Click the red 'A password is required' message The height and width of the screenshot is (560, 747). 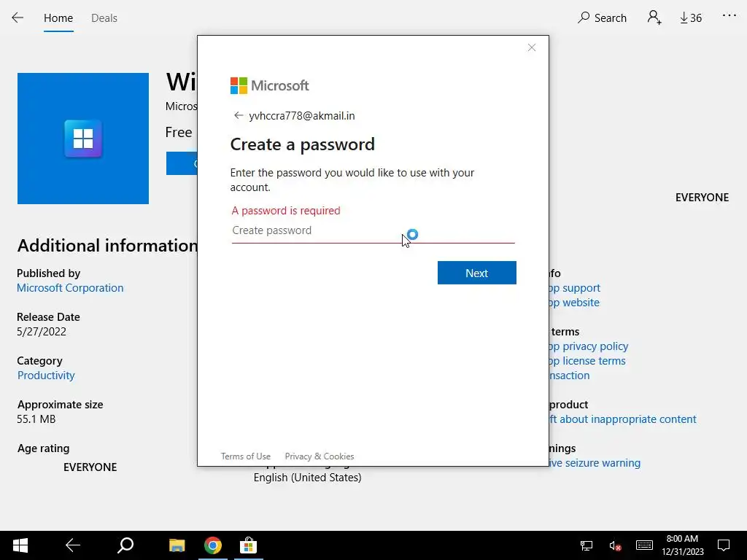(x=286, y=211)
